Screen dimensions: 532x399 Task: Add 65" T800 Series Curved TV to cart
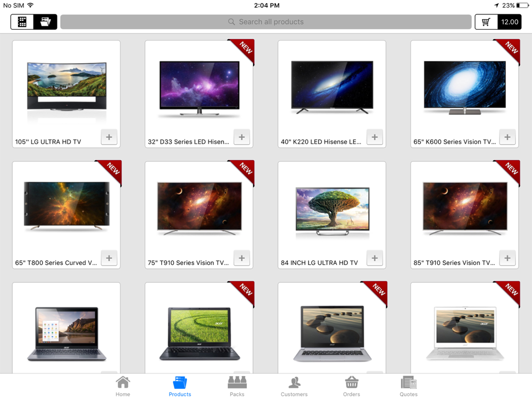[109, 258]
